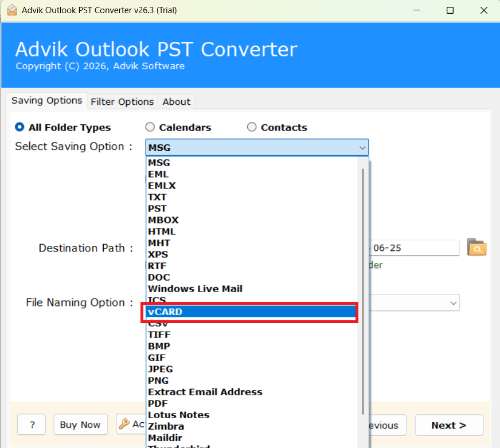Screen dimensions: 500x448
Task: Click the Destination Path input field
Action: coord(415,248)
